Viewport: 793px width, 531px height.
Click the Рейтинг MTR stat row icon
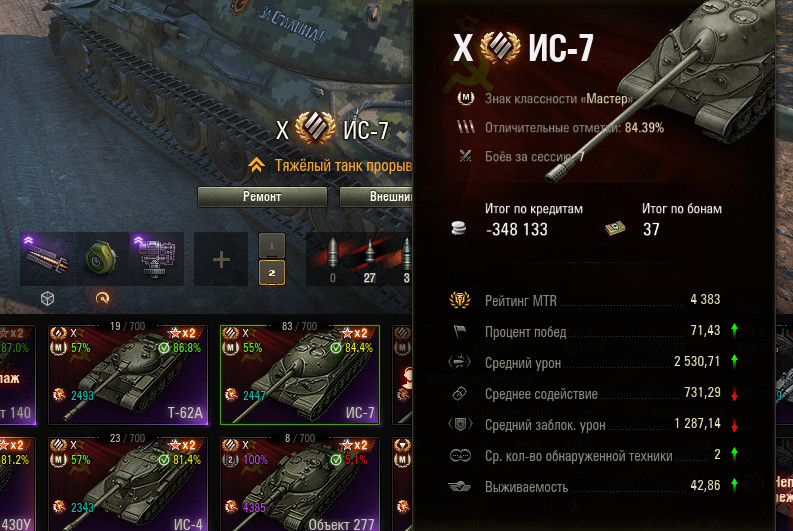pyautogui.click(x=460, y=300)
